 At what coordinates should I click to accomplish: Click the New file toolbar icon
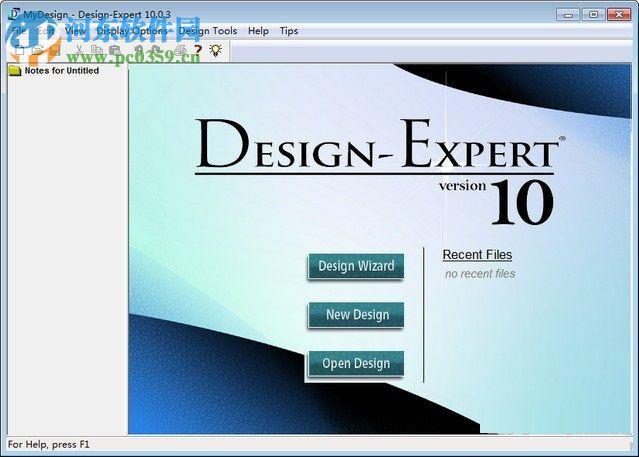20,51
